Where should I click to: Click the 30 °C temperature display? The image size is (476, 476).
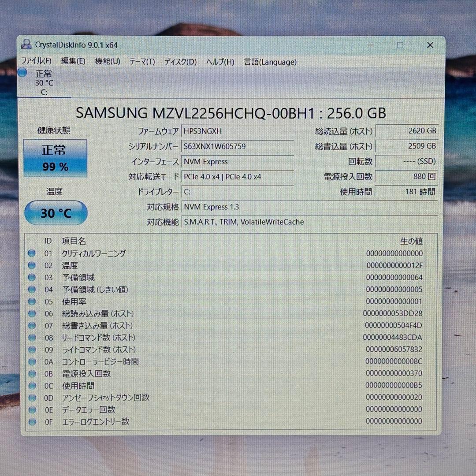click(56, 213)
